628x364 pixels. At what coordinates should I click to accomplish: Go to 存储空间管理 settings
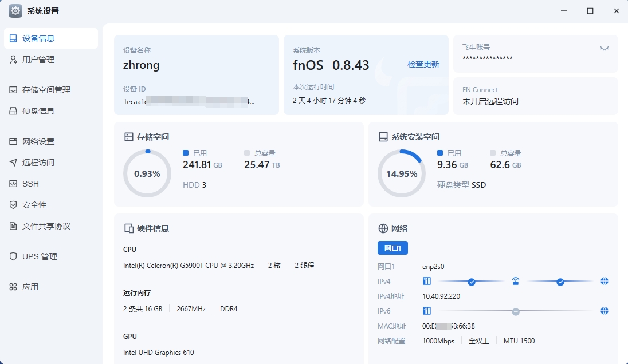tap(51, 90)
